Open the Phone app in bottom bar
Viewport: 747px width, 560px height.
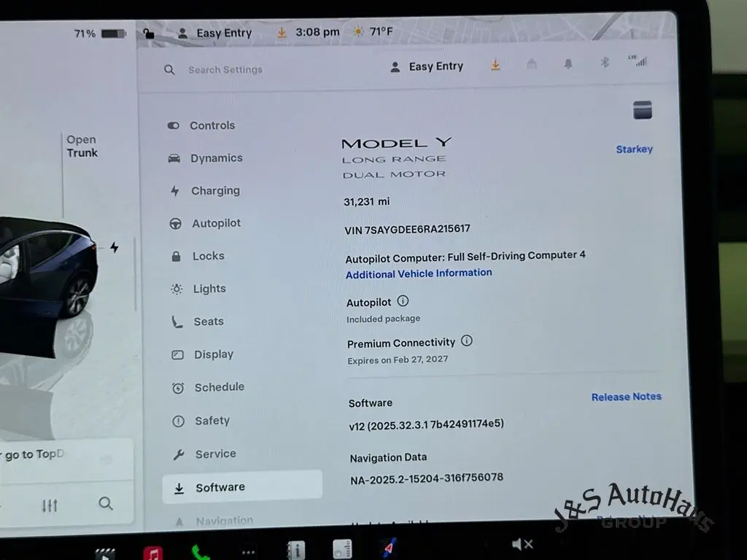[200, 552]
